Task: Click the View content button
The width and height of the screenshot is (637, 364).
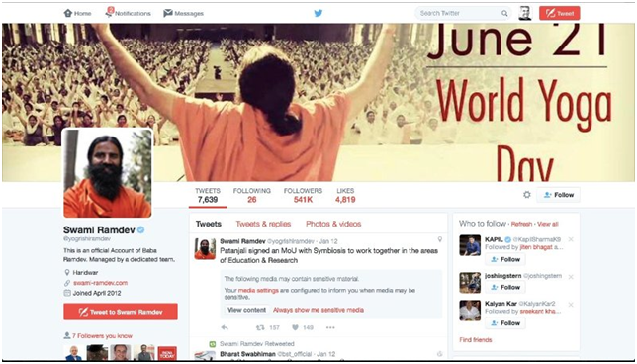Action: click(x=246, y=310)
